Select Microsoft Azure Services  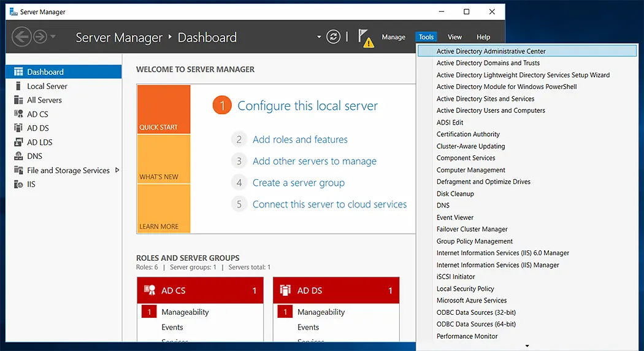click(527, 301)
